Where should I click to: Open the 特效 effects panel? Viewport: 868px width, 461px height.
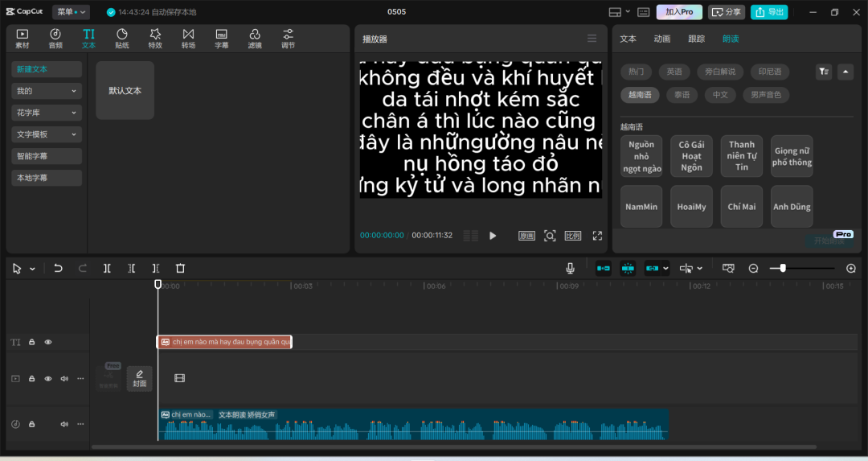tap(155, 38)
